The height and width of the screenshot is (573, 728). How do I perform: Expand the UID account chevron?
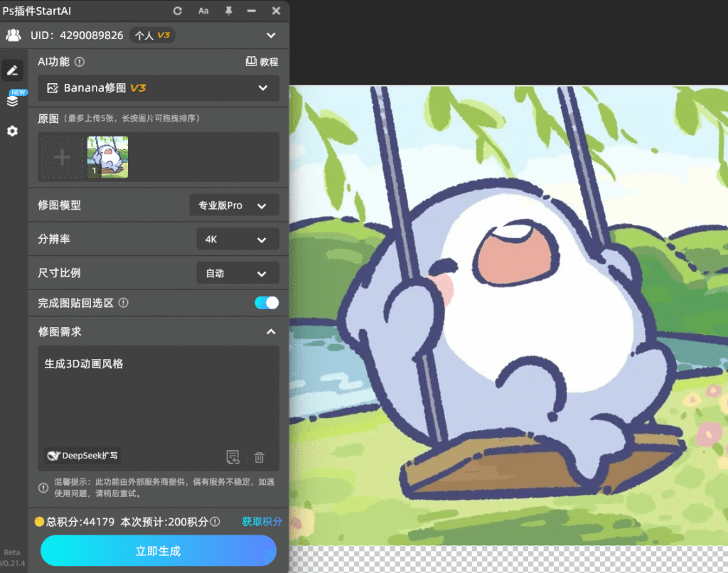[270, 35]
